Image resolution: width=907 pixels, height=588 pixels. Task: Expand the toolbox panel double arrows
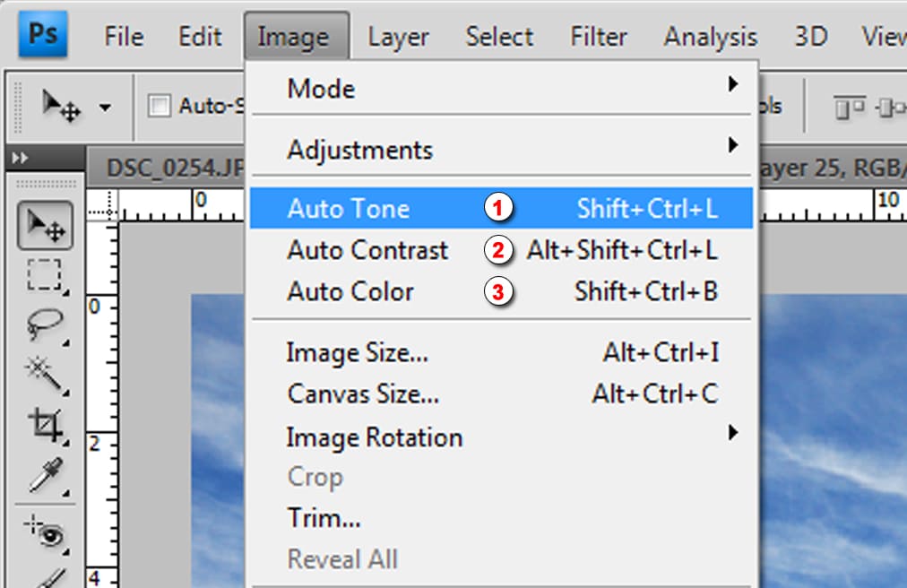pos(20,158)
